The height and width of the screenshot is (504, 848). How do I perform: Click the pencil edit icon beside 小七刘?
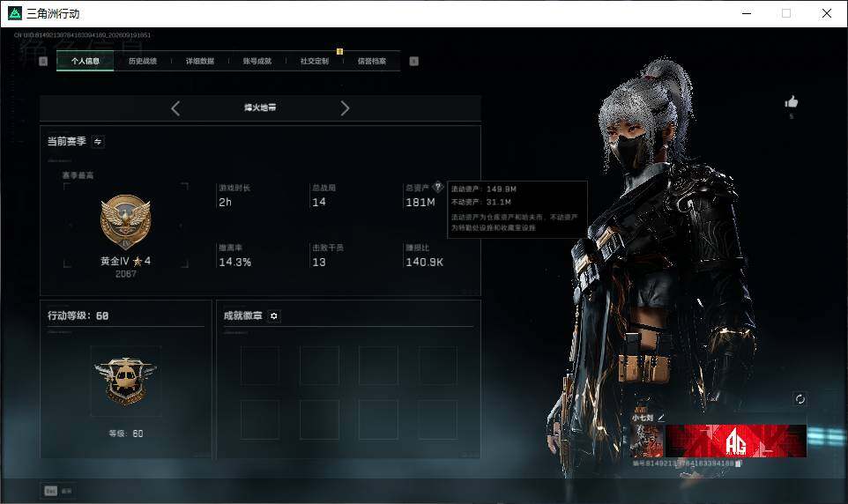point(661,418)
